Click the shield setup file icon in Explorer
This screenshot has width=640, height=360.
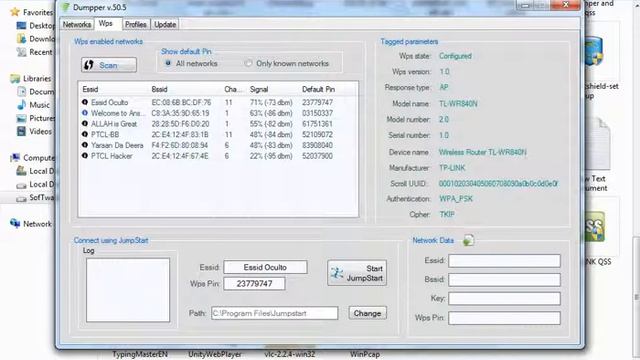click(x=593, y=52)
